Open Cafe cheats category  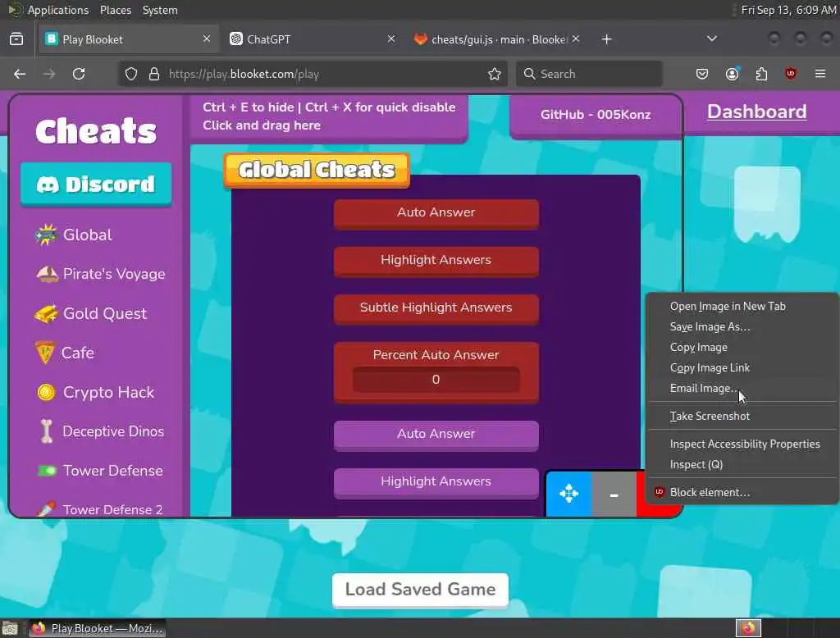[x=65, y=353]
